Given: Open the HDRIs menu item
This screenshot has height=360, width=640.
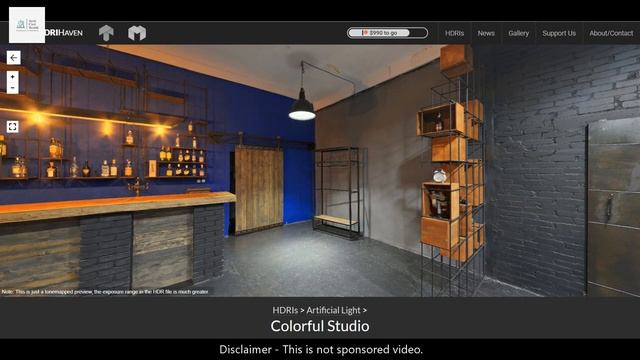Looking at the screenshot, I should [x=454, y=33].
